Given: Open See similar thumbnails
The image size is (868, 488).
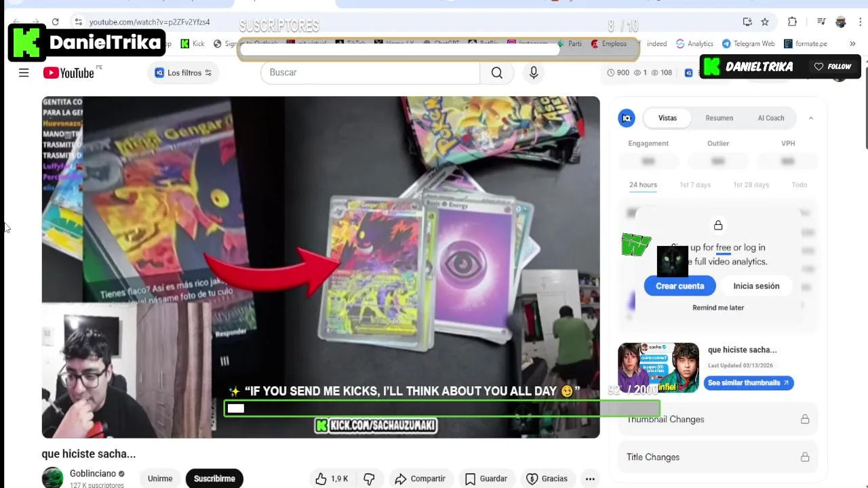Looking at the screenshot, I should [x=749, y=383].
